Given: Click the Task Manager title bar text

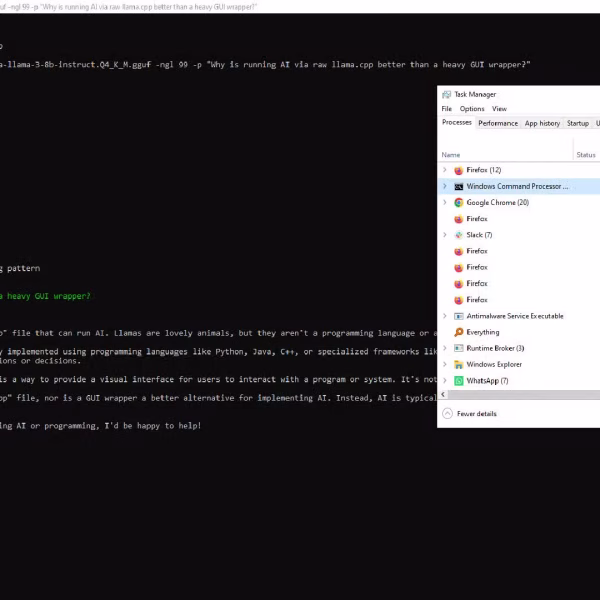Looking at the screenshot, I should pyautogui.click(x=475, y=95).
